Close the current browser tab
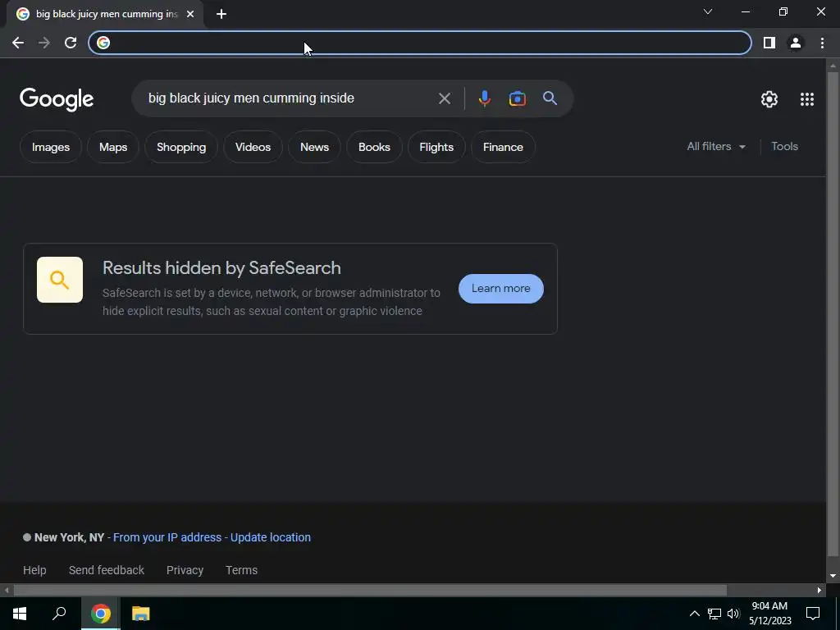Image resolution: width=840 pixels, height=630 pixels. tap(190, 15)
